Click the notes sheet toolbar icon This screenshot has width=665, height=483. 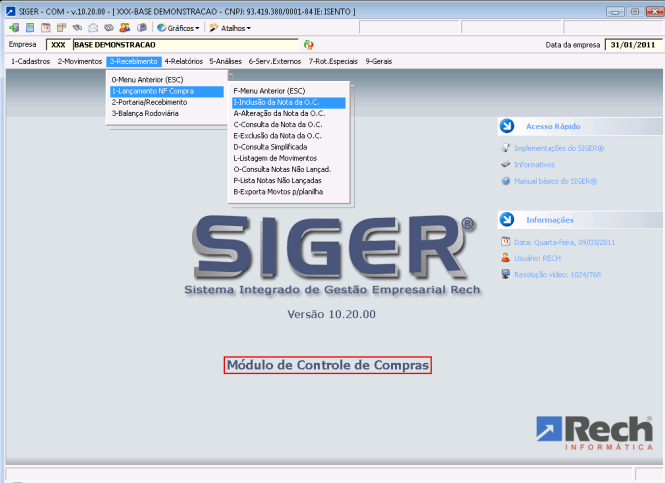(61, 28)
